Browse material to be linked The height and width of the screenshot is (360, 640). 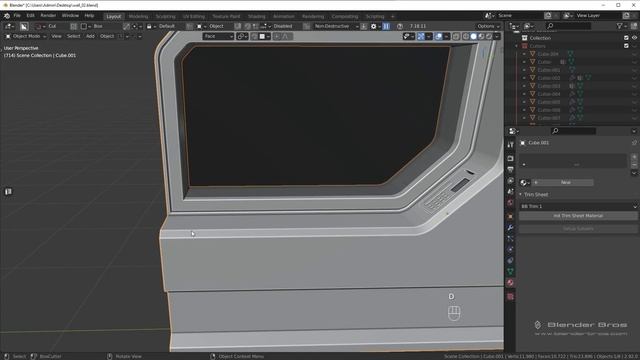525,182
